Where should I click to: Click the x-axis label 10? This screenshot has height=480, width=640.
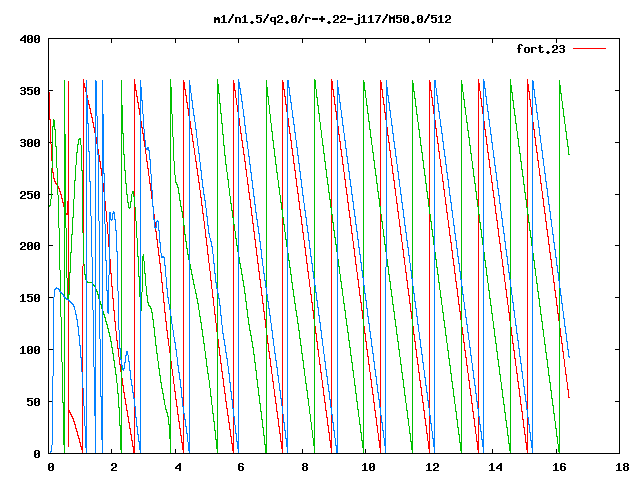pyautogui.click(x=368, y=467)
